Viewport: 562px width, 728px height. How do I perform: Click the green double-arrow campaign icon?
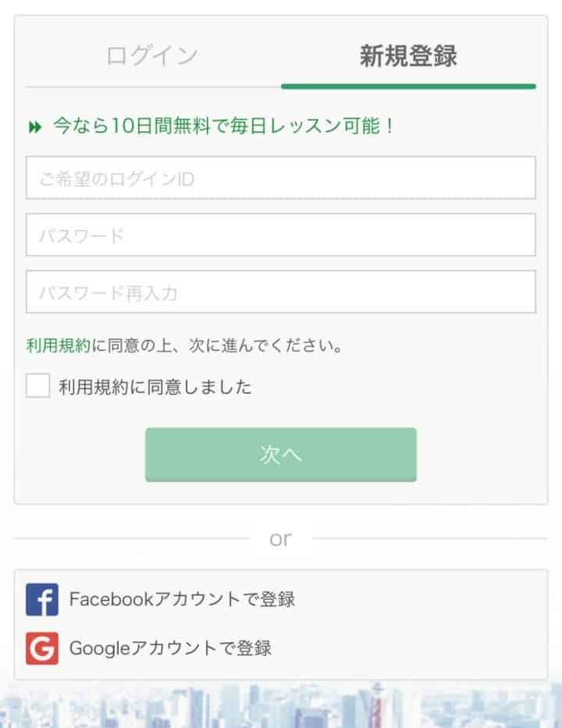[x=34, y=123]
